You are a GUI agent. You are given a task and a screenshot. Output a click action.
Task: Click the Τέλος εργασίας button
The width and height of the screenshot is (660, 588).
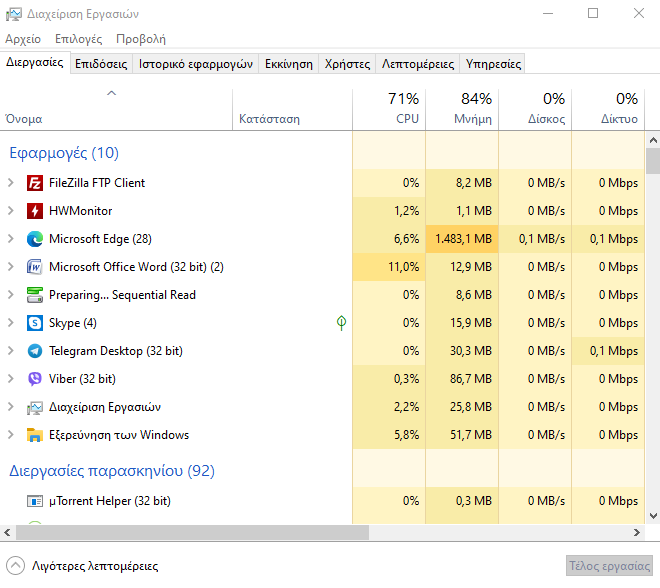(x=609, y=566)
